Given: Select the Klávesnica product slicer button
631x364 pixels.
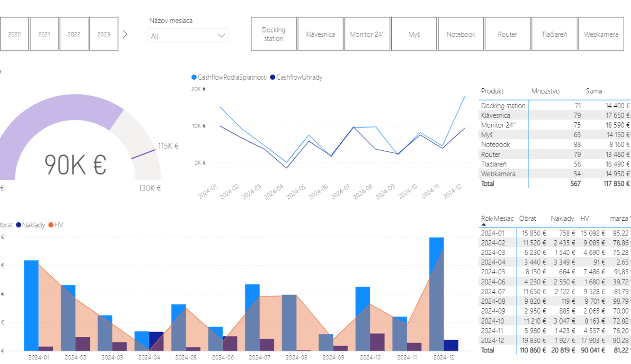Looking at the screenshot, I should [320, 34].
